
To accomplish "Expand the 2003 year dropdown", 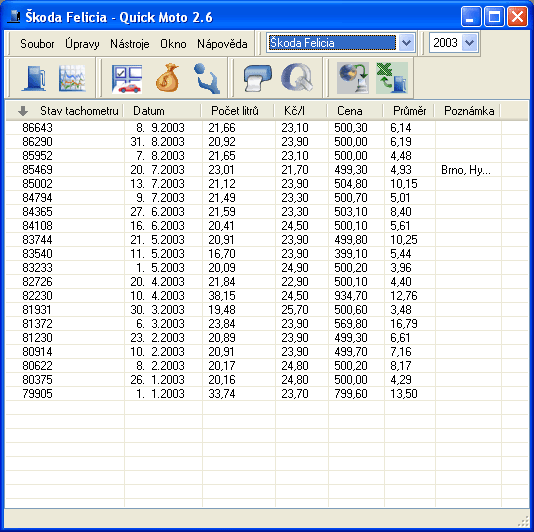I will pos(469,43).
